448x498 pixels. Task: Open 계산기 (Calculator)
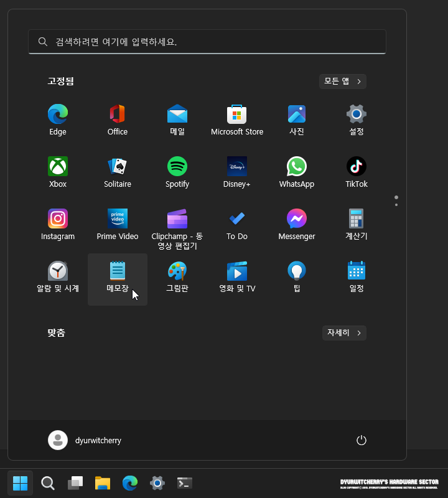357,225
